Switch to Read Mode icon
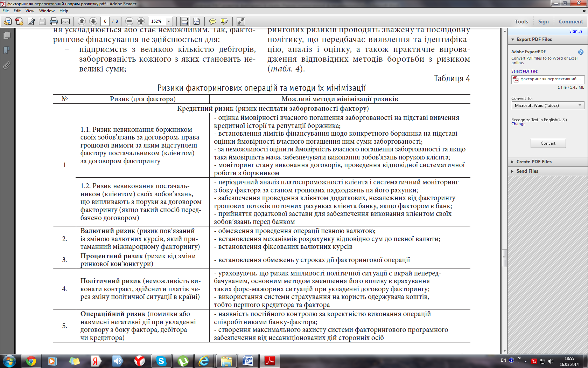The height and width of the screenshot is (368, 588). (241, 21)
